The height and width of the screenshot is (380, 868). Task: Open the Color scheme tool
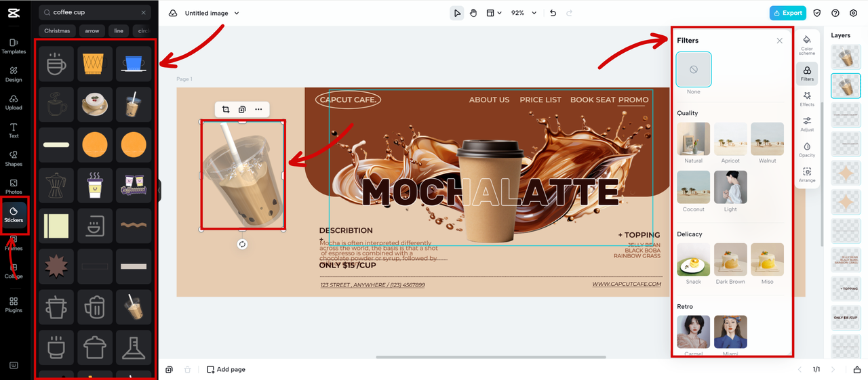click(807, 45)
